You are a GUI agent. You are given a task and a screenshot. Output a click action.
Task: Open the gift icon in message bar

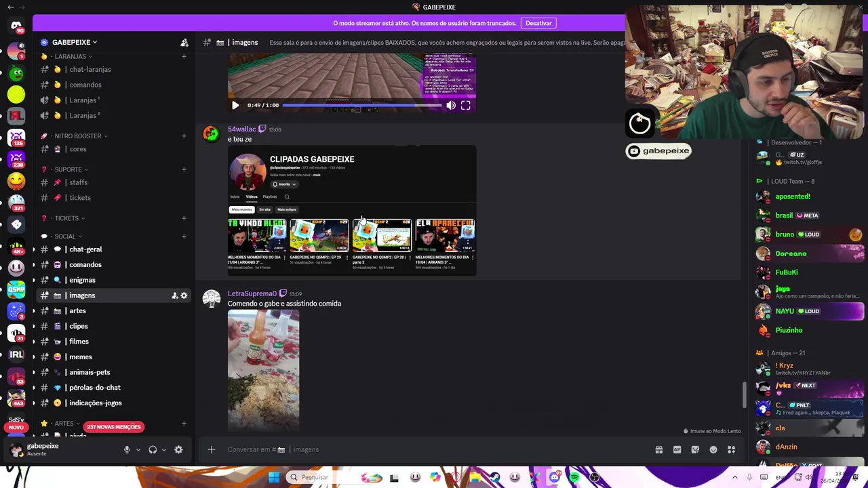tap(658, 449)
